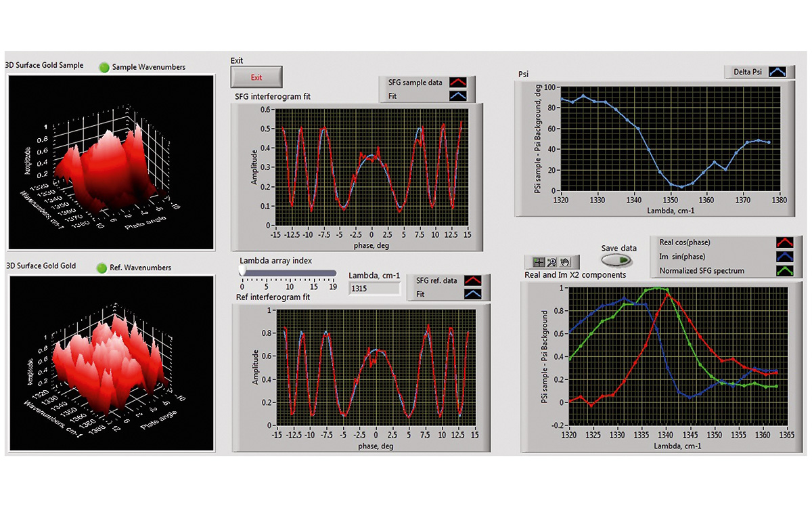Toggle the Sample Wavenumbers LED indicator
The width and height of the screenshot is (812, 508).
click(x=103, y=67)
